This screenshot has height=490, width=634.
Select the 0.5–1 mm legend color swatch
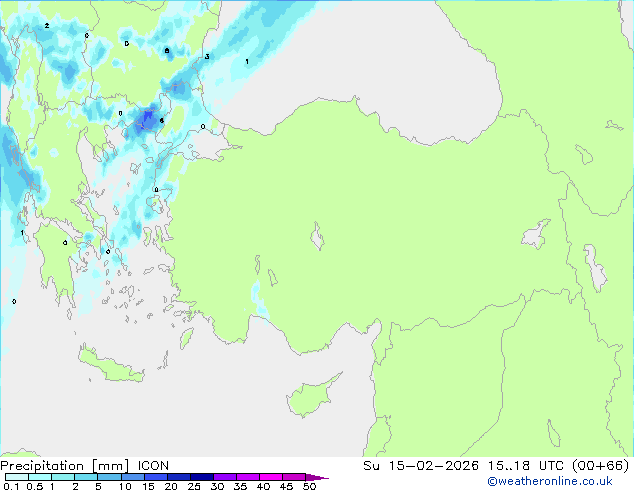40,477
